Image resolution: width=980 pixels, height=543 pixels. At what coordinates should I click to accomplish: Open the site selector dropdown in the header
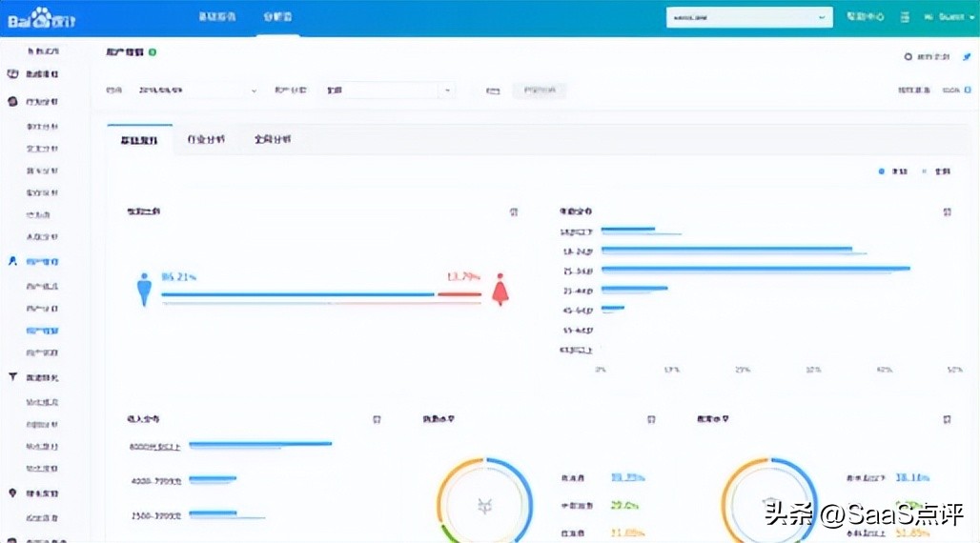click(748, 17)
